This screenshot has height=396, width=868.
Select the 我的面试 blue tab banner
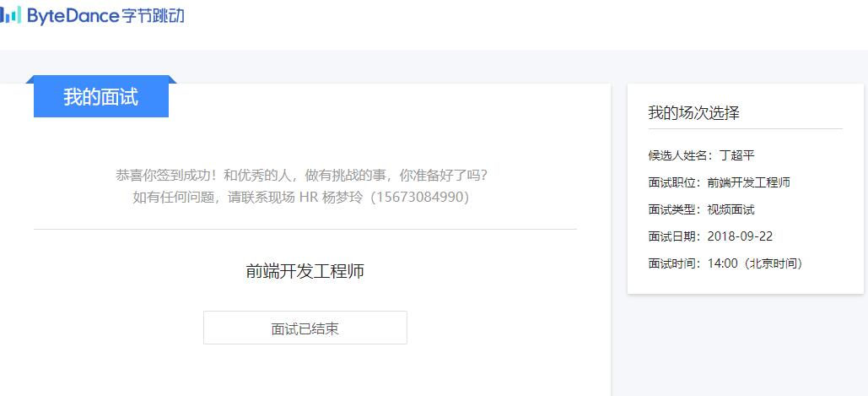[100, 97]
